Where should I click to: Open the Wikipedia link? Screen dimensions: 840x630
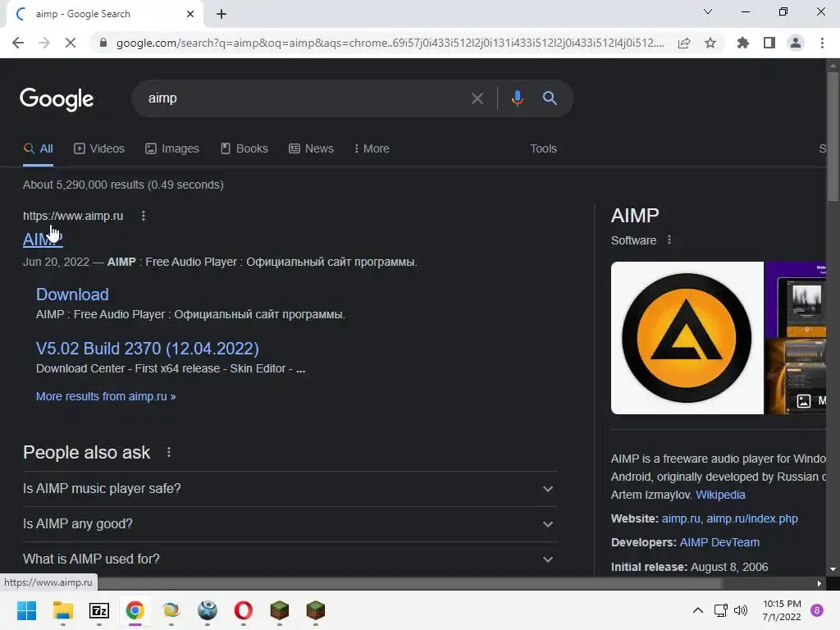pos(720,495)
